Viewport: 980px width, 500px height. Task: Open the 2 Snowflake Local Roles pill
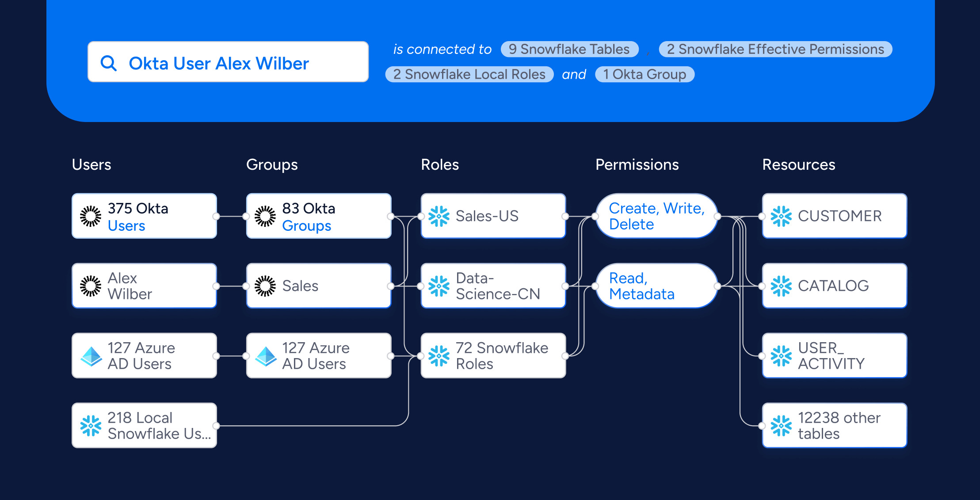pos(469,74)
